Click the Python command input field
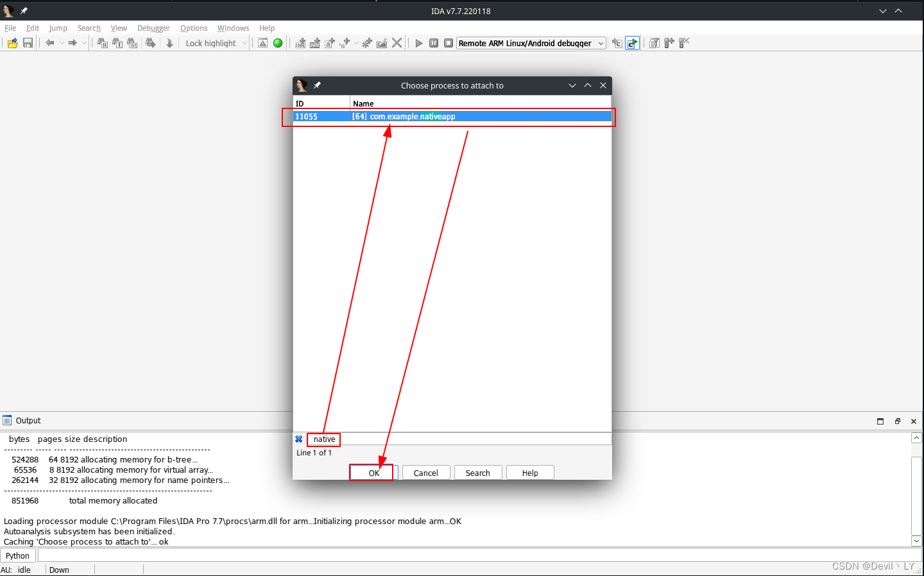 480,555
